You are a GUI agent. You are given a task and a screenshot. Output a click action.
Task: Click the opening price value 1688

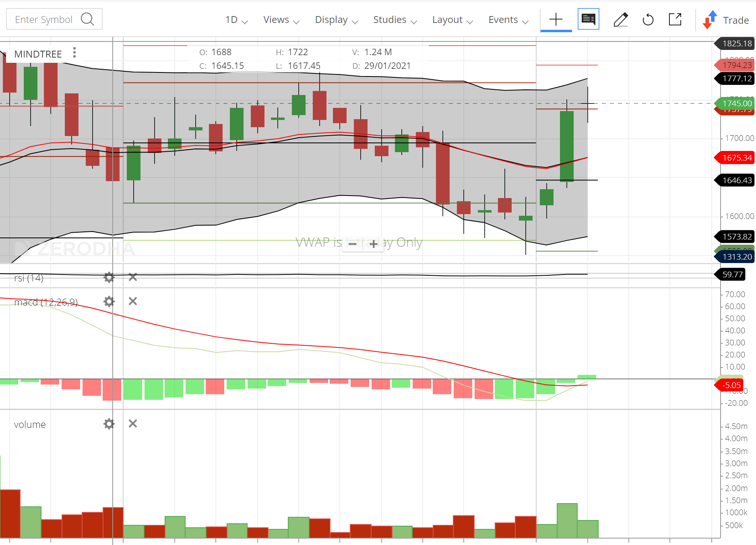[x=221, y=52]
